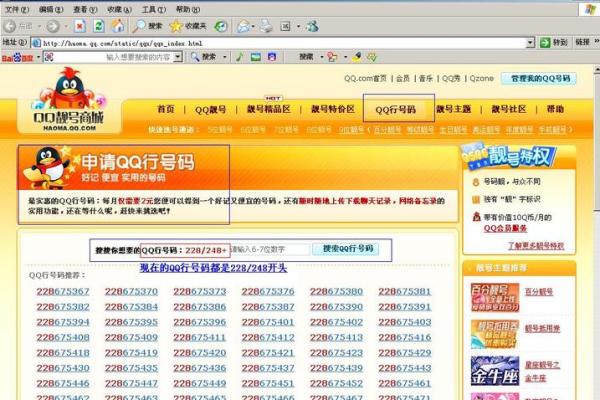Open the Baidu logo dropdown arrow
Viewport: 600px width, 400px height.
pos(38,57)
